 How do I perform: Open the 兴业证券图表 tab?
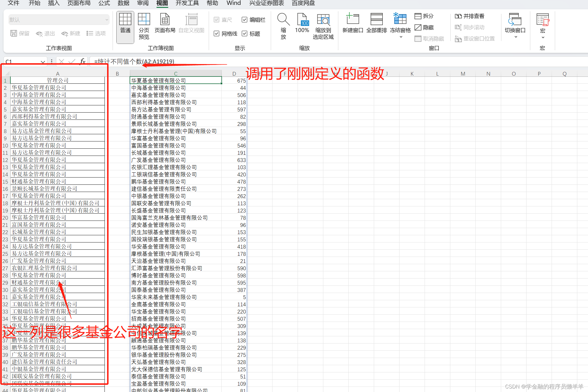pos(266,3)
